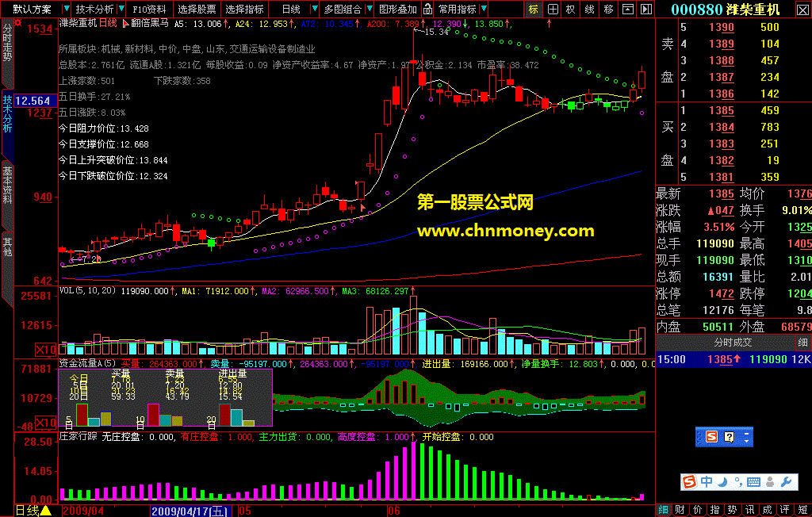
Task: Select the 价 price tab
Action: point(698,510)
